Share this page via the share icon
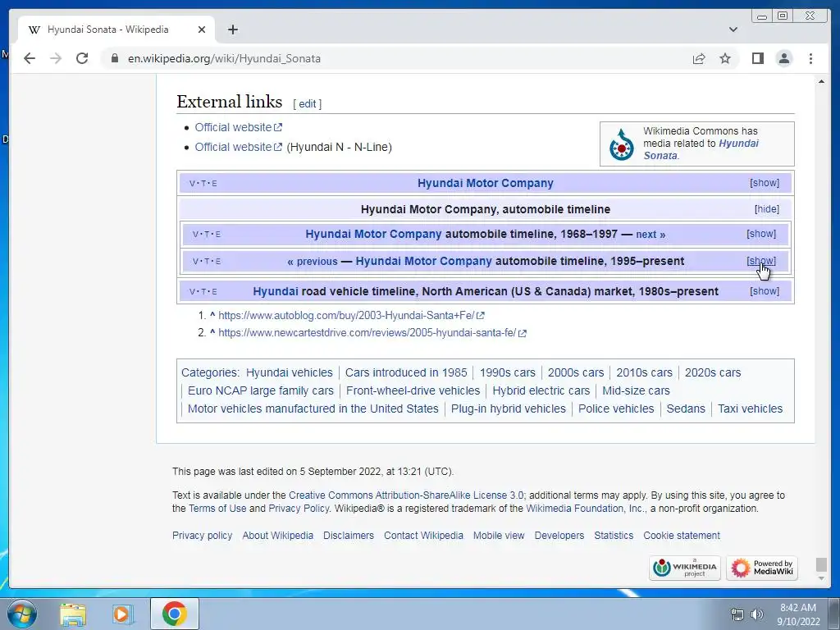The height and width of the screenshot is (630, 840). [x=699, y=58]
